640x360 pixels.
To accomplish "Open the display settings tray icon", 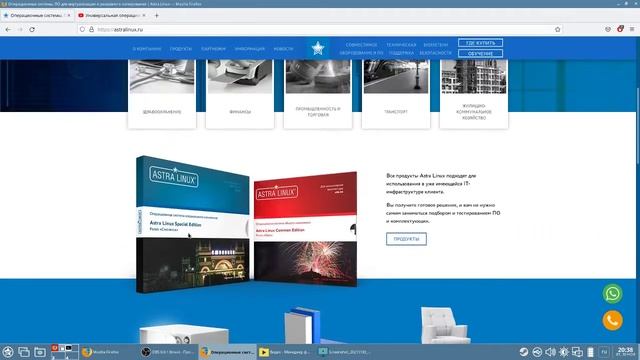I will pyautogui.click(x=577, y=352).
